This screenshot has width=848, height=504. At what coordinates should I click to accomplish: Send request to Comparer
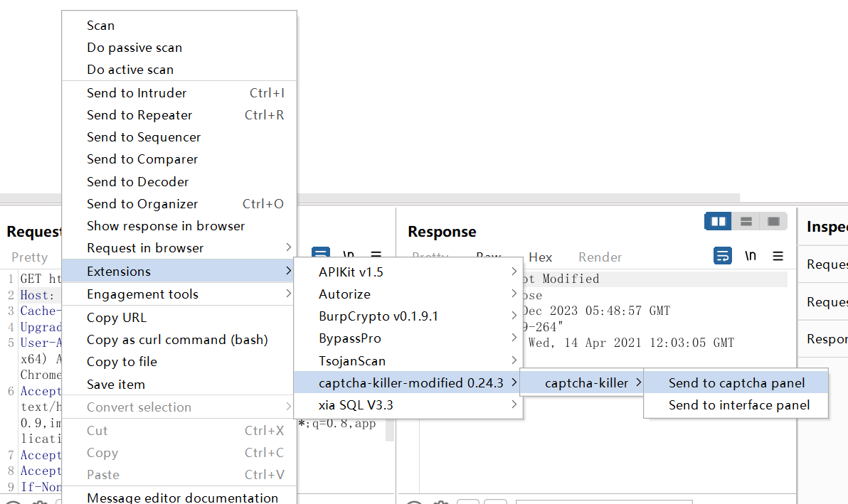[x=179, y=159]
